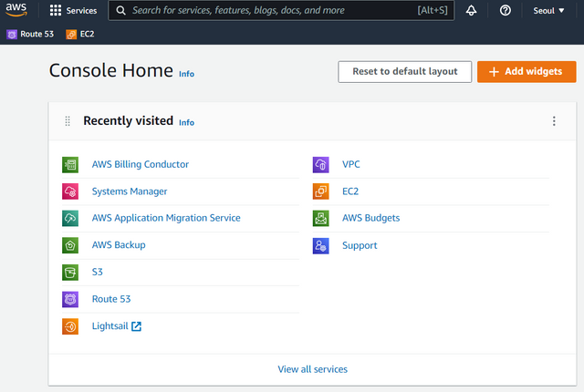Open the Route 53 favorites bar shortcut

tap(30, 35)
